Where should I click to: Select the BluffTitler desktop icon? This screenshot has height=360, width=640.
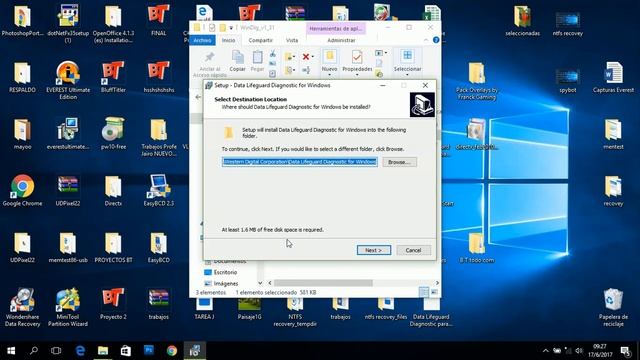click(x=113, y=77)
